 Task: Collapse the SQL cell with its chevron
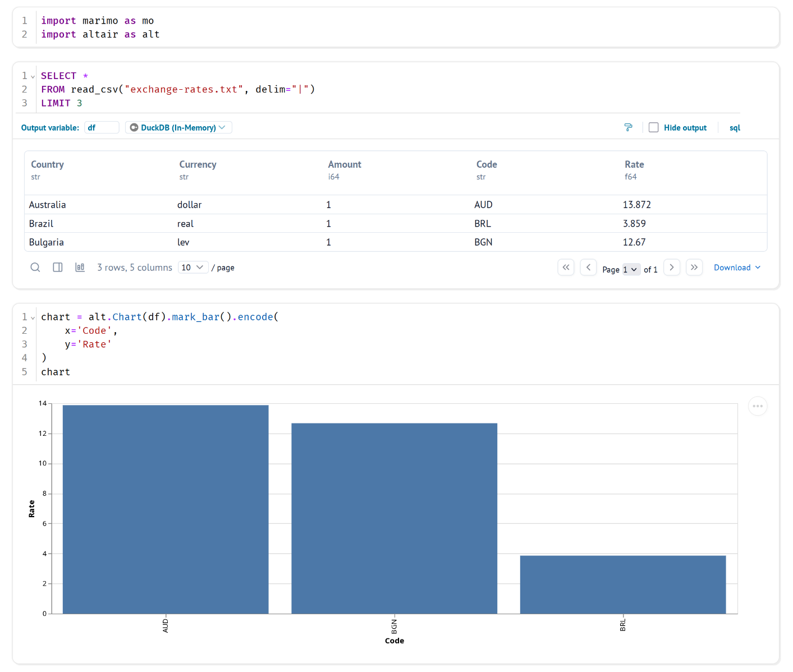[x=32, y=75]
